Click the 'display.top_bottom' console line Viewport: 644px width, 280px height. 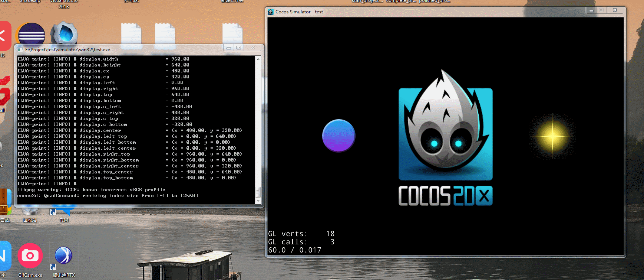pos(127,178)
